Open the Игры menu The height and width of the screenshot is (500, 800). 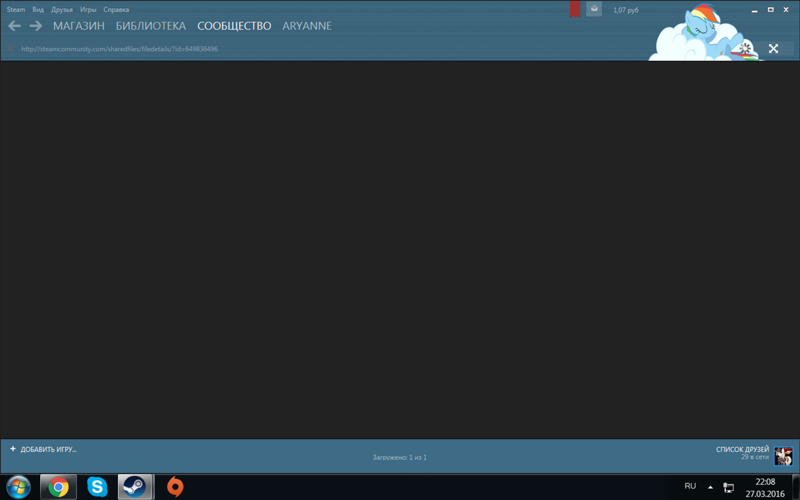pos(88,9)
